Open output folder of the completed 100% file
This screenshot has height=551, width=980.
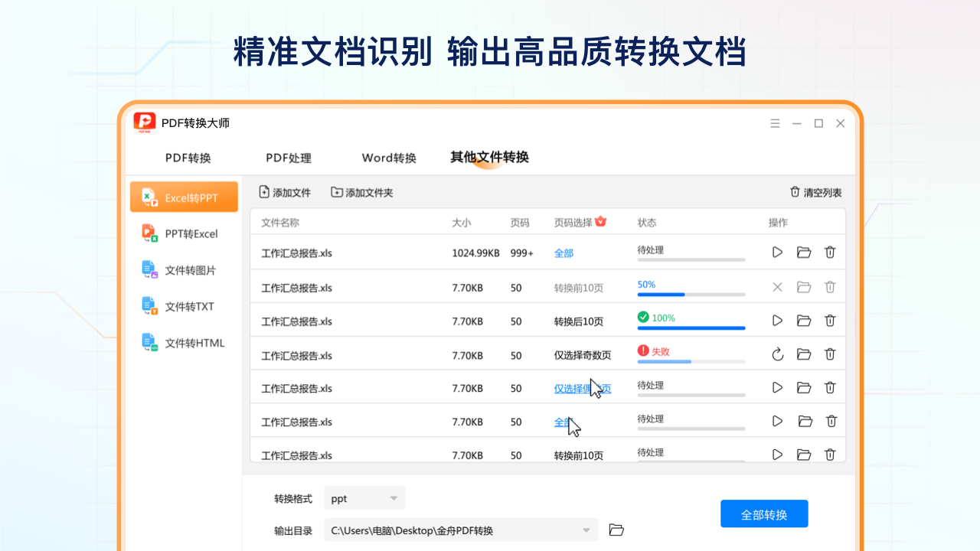click(x=803, y=320)
